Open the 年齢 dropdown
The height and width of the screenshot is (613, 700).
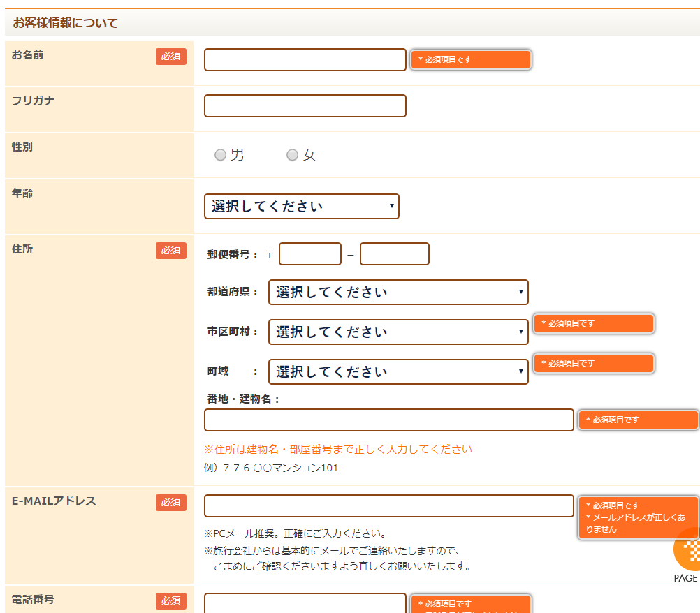[301, 207]
